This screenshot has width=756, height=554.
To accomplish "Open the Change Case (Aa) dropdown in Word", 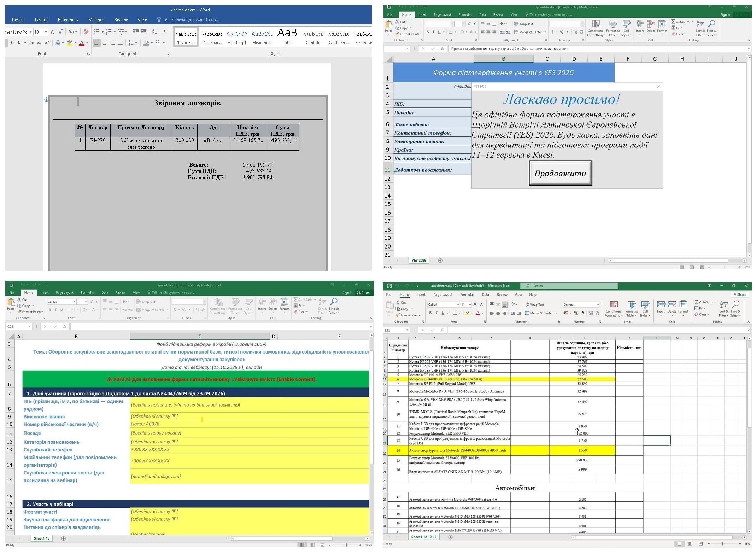I will click(72, 32).
